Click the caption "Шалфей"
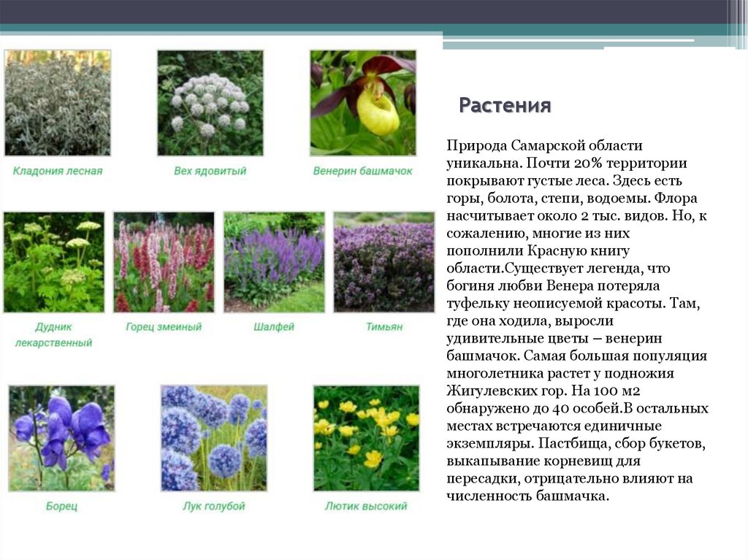The image size is (748, 560). click(274, 327)
